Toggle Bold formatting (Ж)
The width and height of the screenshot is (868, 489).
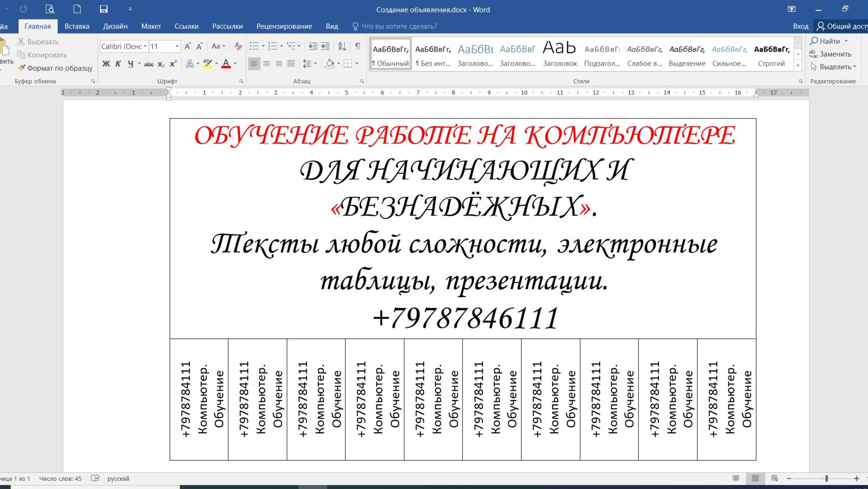[x=106, y=64]
